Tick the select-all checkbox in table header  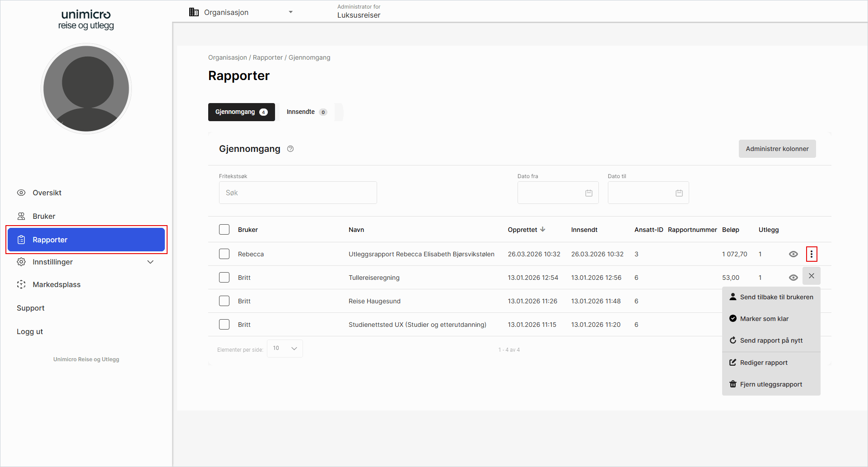(x=224, y=230)
